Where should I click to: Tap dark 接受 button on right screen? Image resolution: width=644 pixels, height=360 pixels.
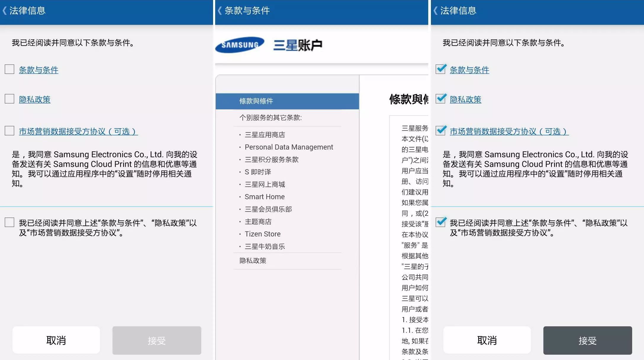[x=588, y=340]
